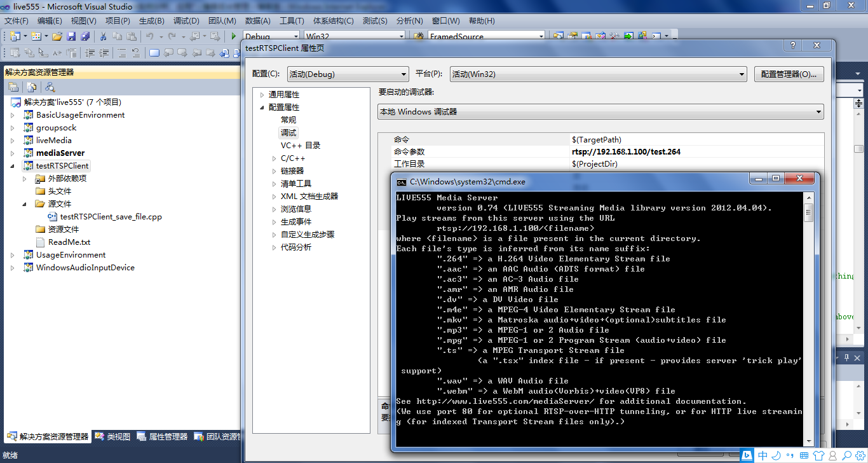Expand the BasicUsageEnvironment project node
868x463 pixels.
click(12, 115)
